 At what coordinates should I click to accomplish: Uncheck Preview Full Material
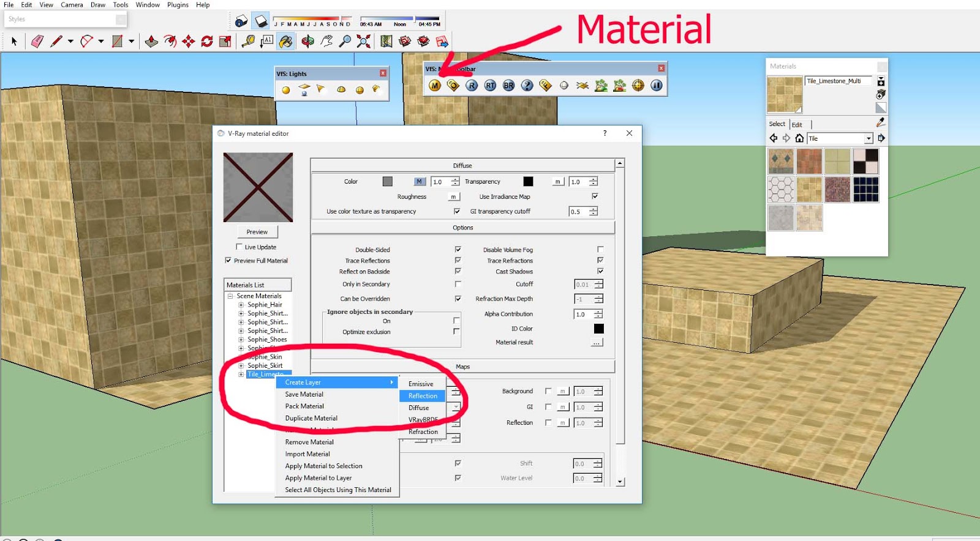click(x=228, y=260)
